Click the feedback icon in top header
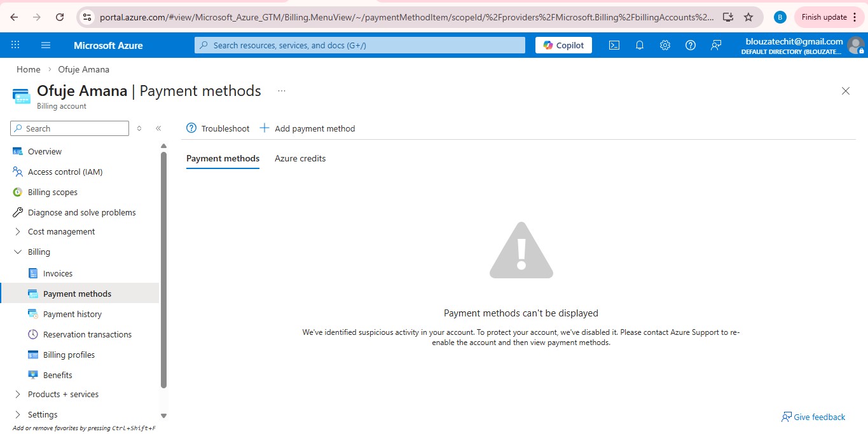 (716, 45)
